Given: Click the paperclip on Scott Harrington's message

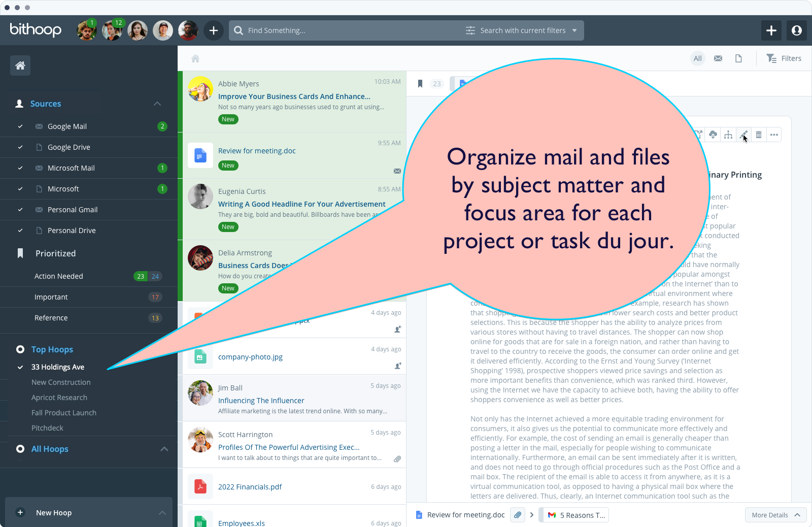Looking at the screenshot, I should pyautogui.click(x=397, y=459).
